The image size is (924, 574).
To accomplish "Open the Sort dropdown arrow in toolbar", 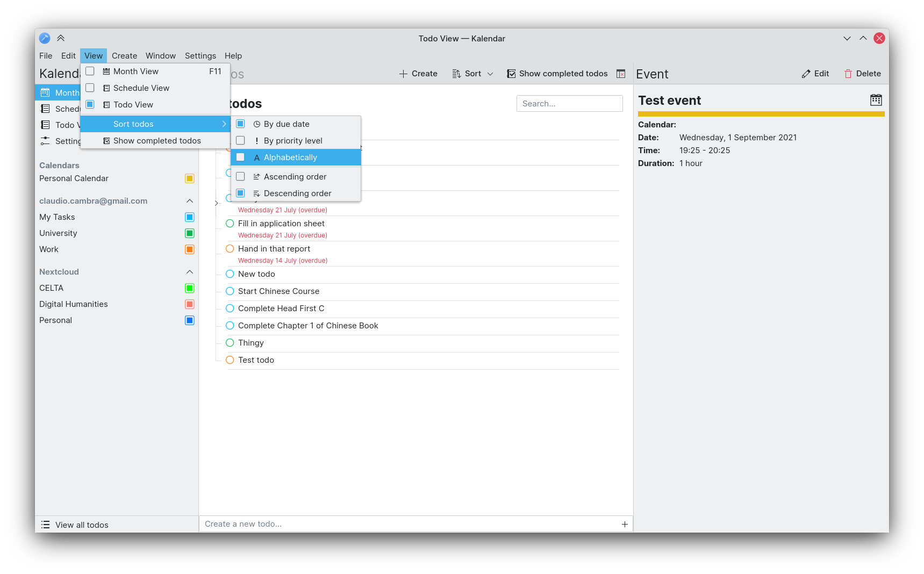I will coord(490,74).
